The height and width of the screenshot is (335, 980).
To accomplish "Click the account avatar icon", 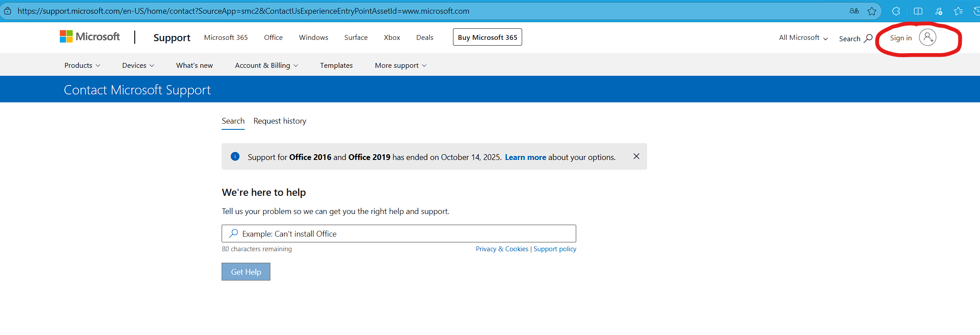I will [927, 38].
